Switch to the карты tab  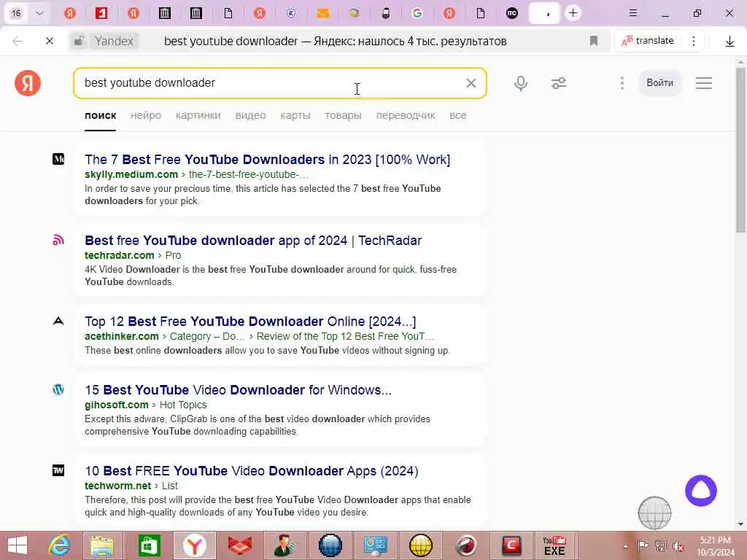(x=295, y=115)
